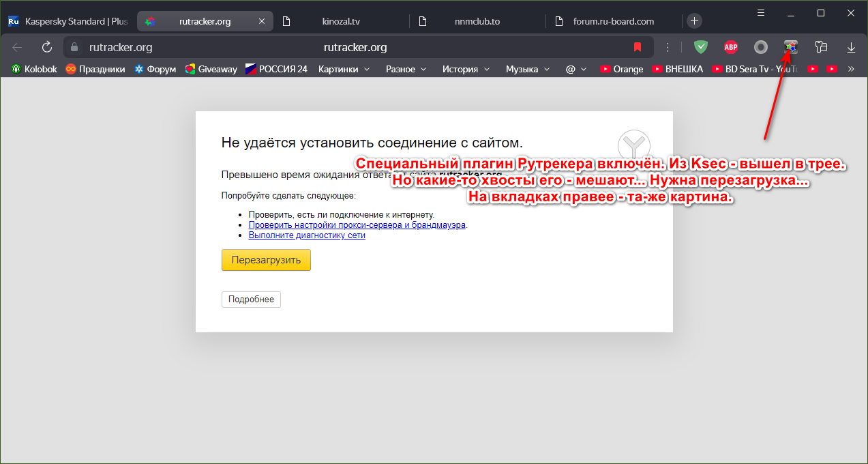868x464 pixels.
Task: Open the ABP Adblock Plus extension
Action: [731, 47]
